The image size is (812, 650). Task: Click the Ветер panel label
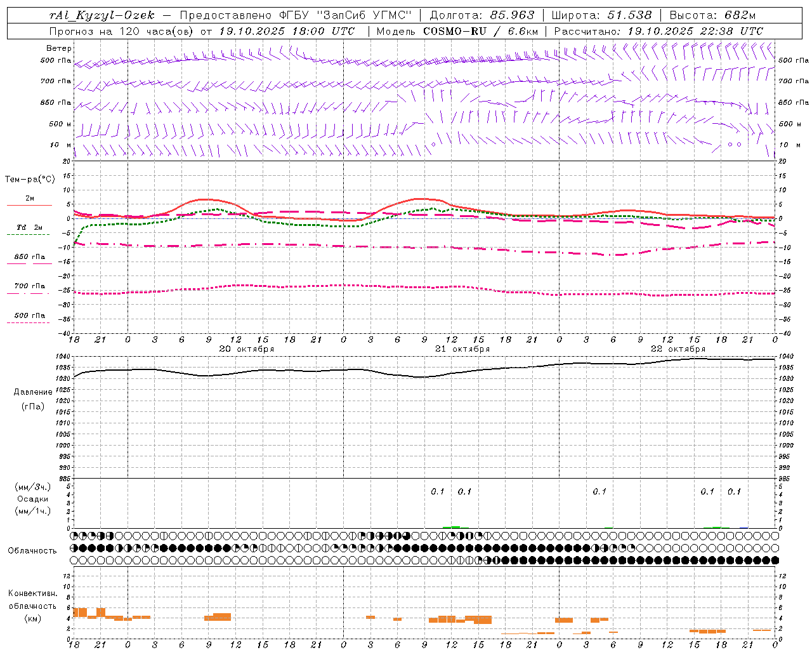59,48
